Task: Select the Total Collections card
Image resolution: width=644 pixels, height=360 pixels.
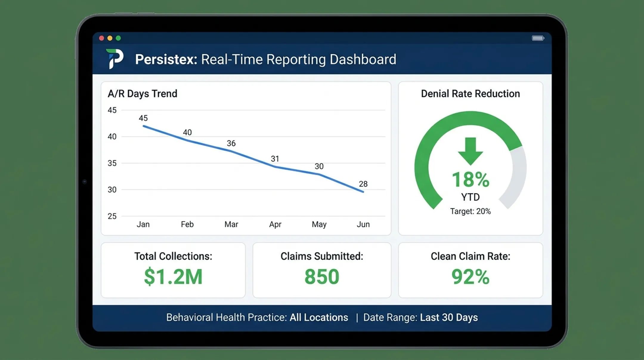Action: (x=173, y=270)
